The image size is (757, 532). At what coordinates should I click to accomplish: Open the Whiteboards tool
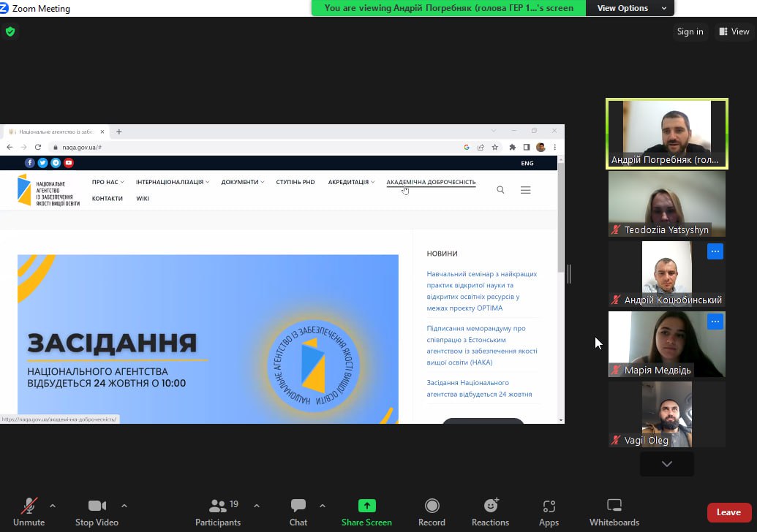614,506
